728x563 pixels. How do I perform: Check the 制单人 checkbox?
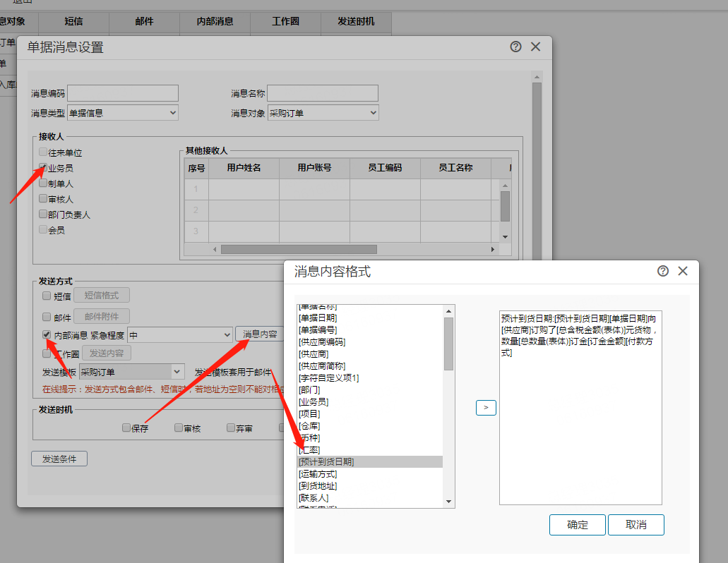tap(43, 183)
